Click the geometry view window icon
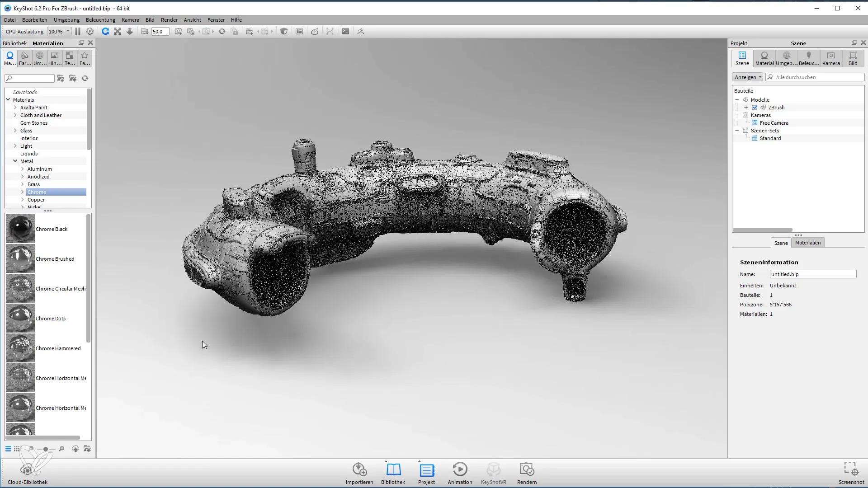This screenshot has width=868, height=488. [x=299, y=32]
